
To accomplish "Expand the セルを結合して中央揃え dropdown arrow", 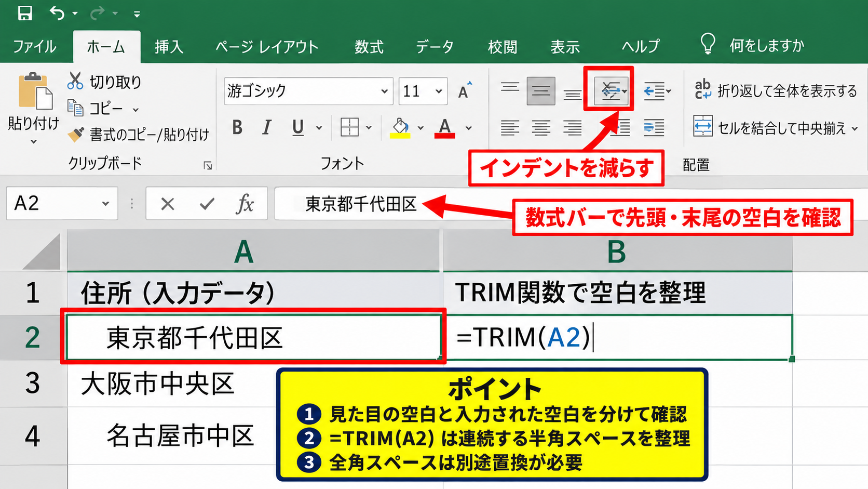I will point(855,128).
